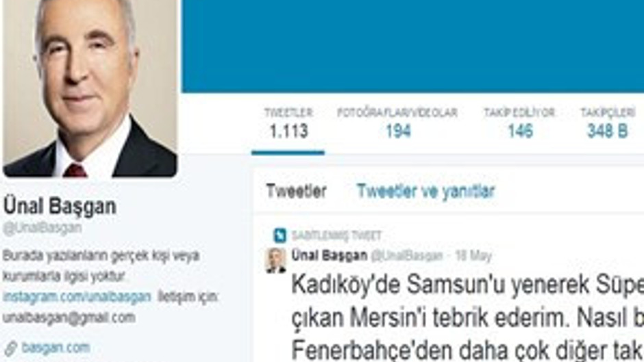This screenshot has height=362, width=644.
Task: Click the @UnalBasgan handle in the tweet
Action: (406, 256)
